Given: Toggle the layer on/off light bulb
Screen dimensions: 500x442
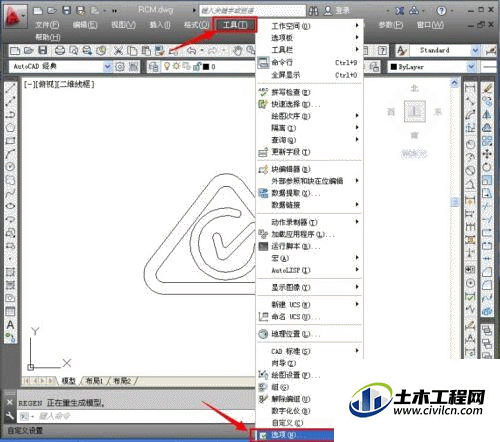Looking at the screenshot, I should 167,66.
